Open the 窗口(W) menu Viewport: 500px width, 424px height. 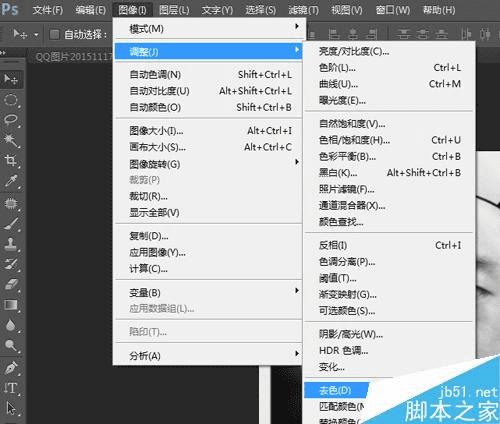pos(393,10)
